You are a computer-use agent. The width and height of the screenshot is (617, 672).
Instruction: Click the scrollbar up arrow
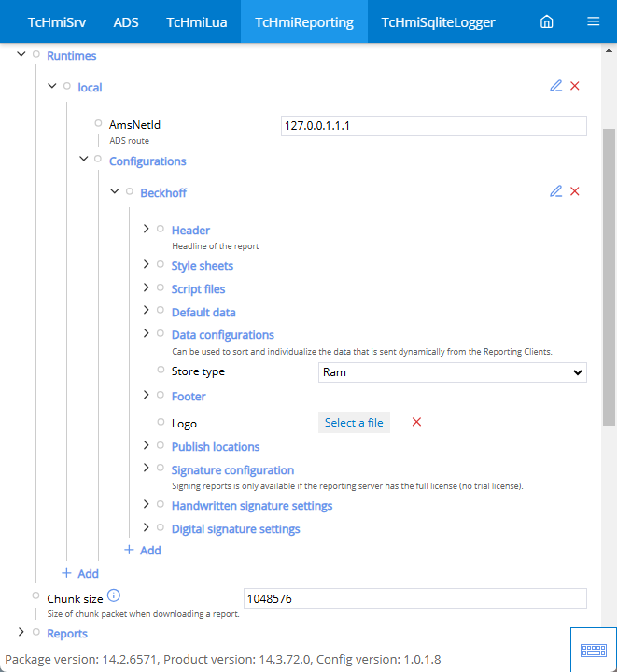[x=609, y=50]
